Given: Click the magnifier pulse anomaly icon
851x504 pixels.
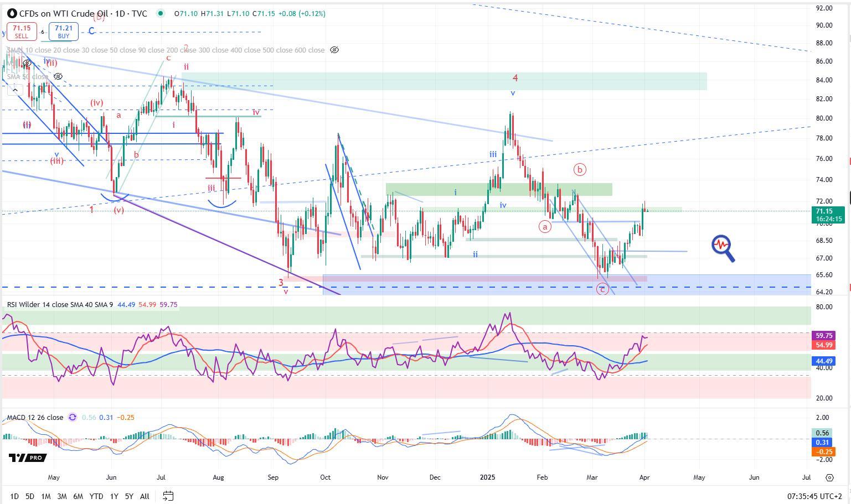Looking at the screenshot, I should [723, 248].
